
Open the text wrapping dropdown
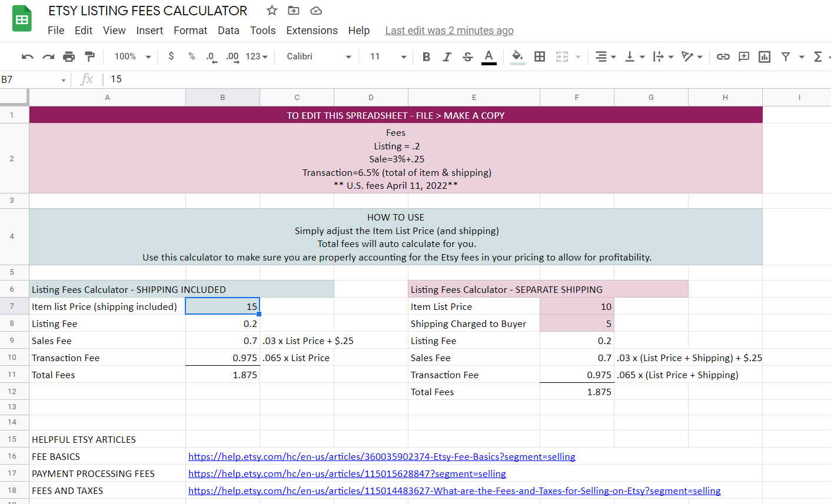[663, 56]
